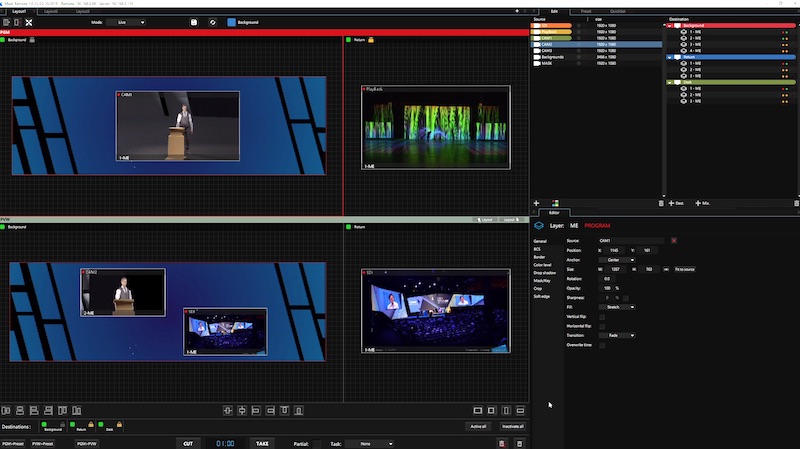
Task: Open the Transition dropdown set to Fade
Action: [617, 335]
